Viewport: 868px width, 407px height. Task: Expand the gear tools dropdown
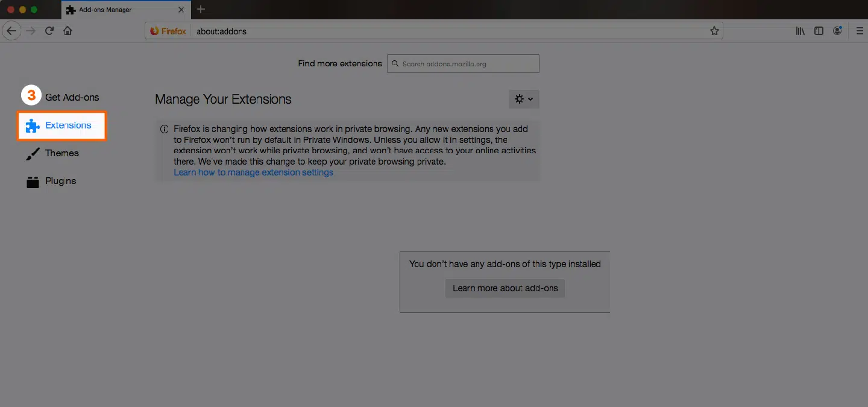point(524,99)
